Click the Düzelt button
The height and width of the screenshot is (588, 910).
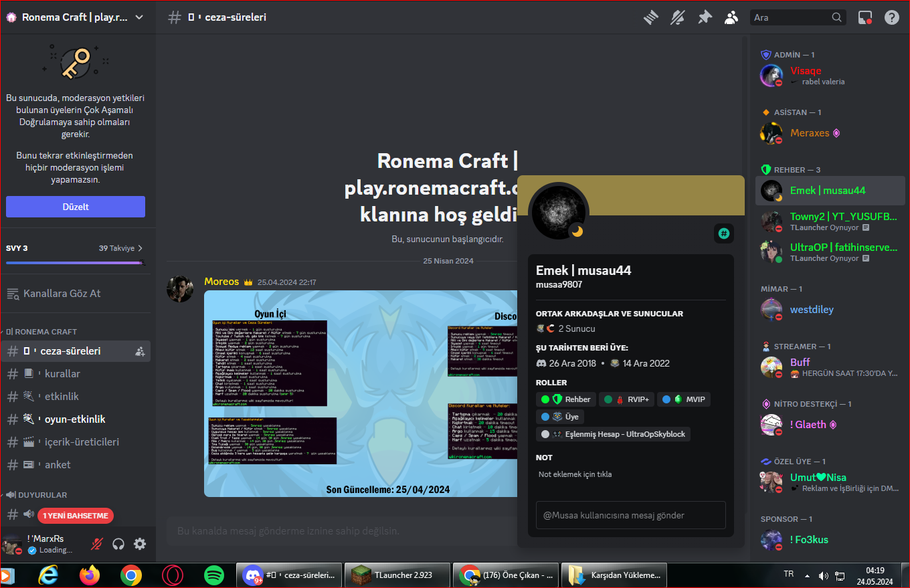click(76, 207)
